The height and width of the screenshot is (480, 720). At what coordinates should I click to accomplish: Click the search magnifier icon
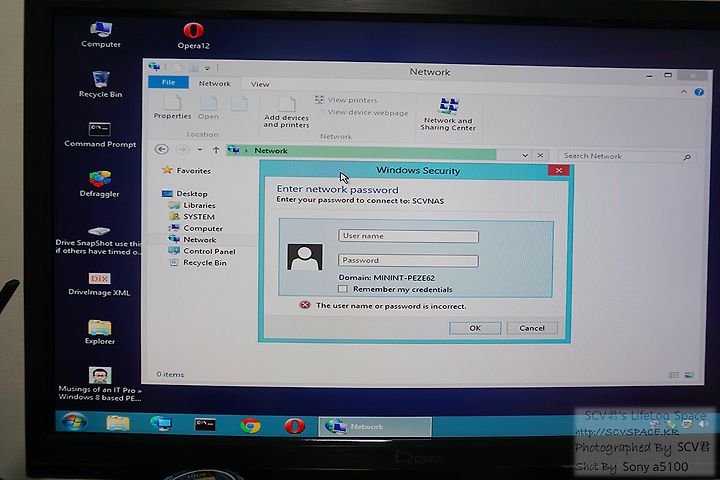[687, 157]
